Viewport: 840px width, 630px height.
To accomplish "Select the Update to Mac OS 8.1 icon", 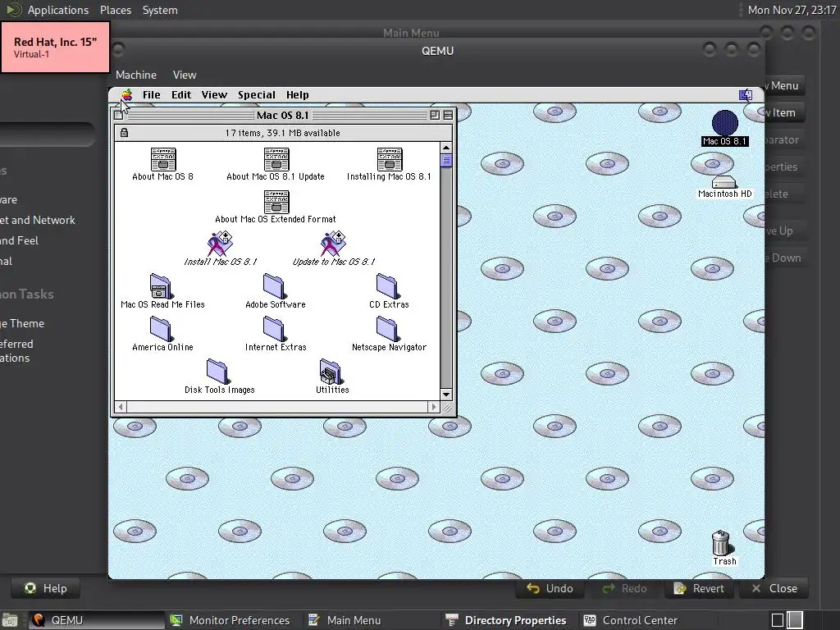I will (x=333, y=244).
